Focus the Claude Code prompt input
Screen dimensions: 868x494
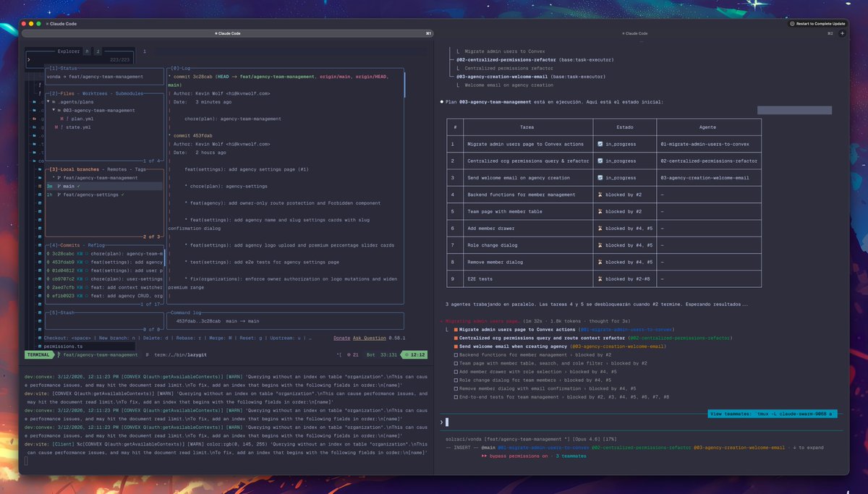coord(641,422)
